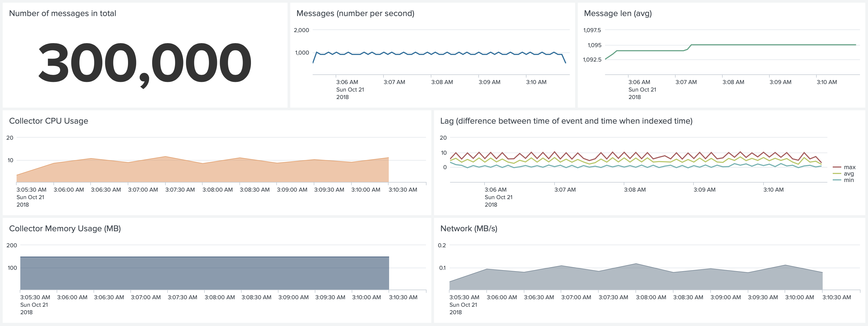
Task: Click the Message len (avg) panel title
Action: click(617, 13)
